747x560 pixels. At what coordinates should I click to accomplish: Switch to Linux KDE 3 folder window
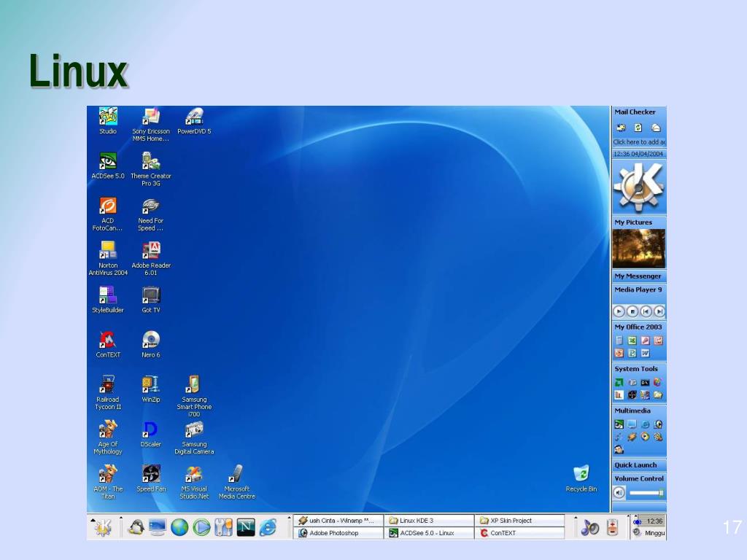[429, 521]
